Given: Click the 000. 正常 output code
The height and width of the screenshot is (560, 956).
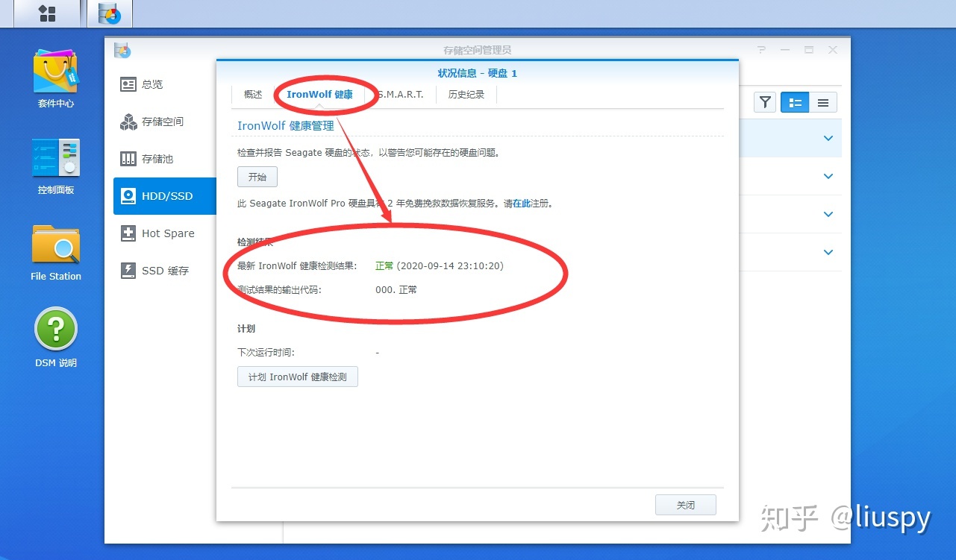Looking at the screenshot, I should point(396,289).
